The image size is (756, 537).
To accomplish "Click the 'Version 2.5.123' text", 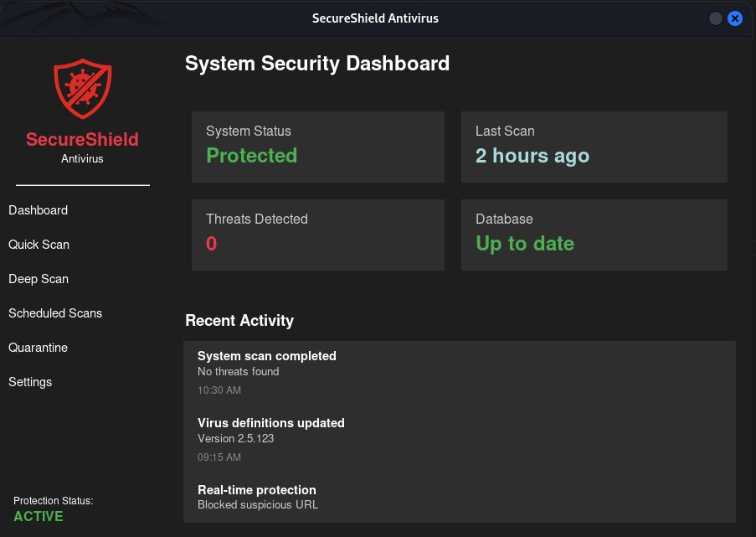I will 236,439.
